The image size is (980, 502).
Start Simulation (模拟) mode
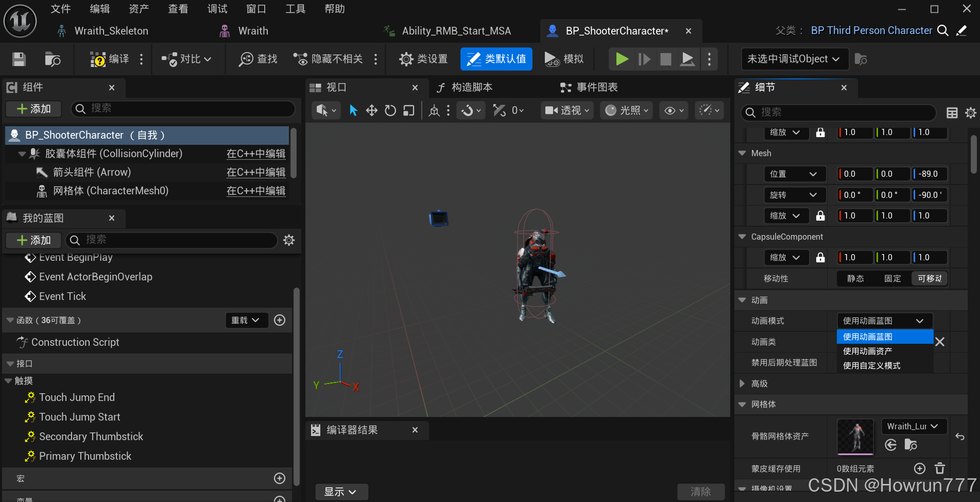(x=564, y=59)
